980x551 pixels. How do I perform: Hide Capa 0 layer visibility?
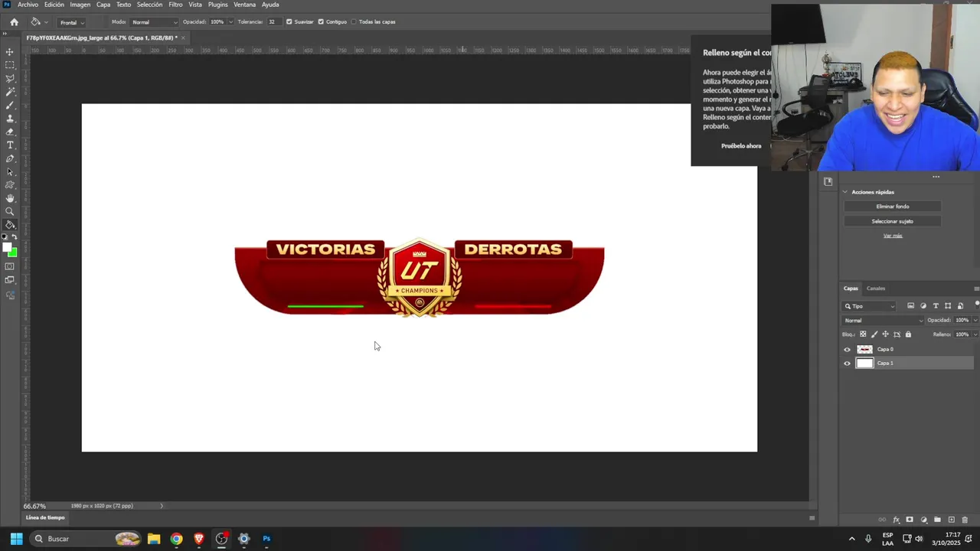847,350
